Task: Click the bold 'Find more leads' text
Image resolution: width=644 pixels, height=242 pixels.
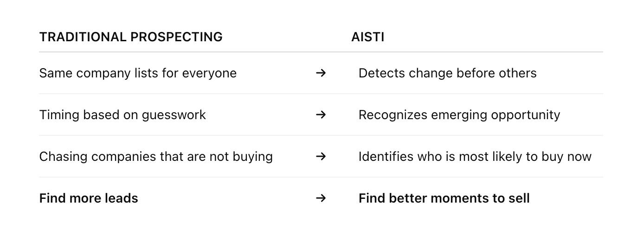Action: [89, 198]
